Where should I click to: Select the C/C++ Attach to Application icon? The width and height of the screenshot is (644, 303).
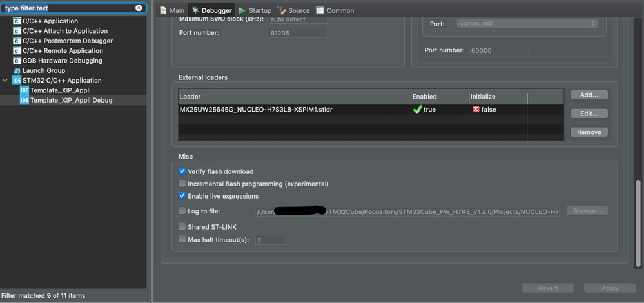[x=17, y=31]
